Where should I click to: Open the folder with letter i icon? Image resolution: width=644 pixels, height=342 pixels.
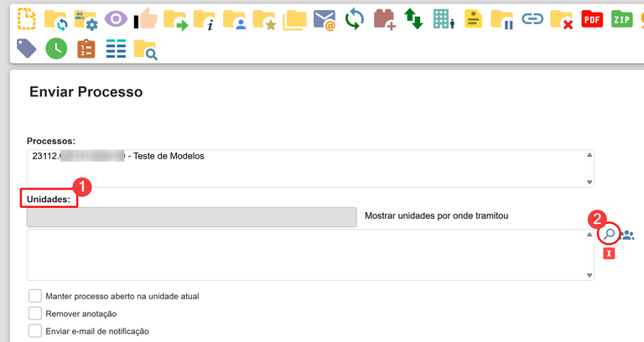(x=205, y=20)
